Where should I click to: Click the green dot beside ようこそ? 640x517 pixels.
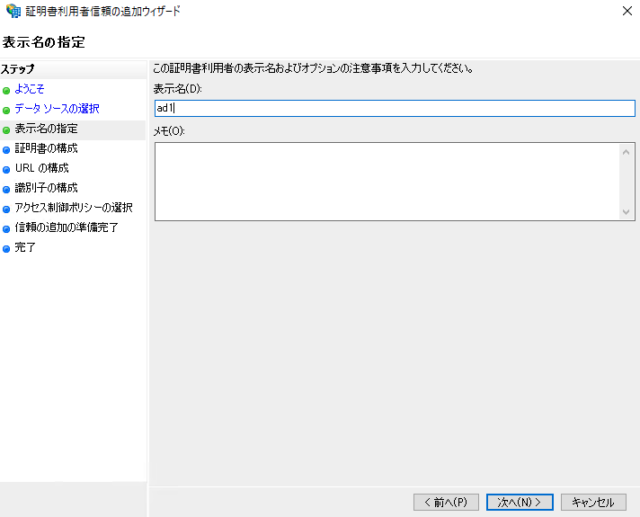click(x=6, y=91)
